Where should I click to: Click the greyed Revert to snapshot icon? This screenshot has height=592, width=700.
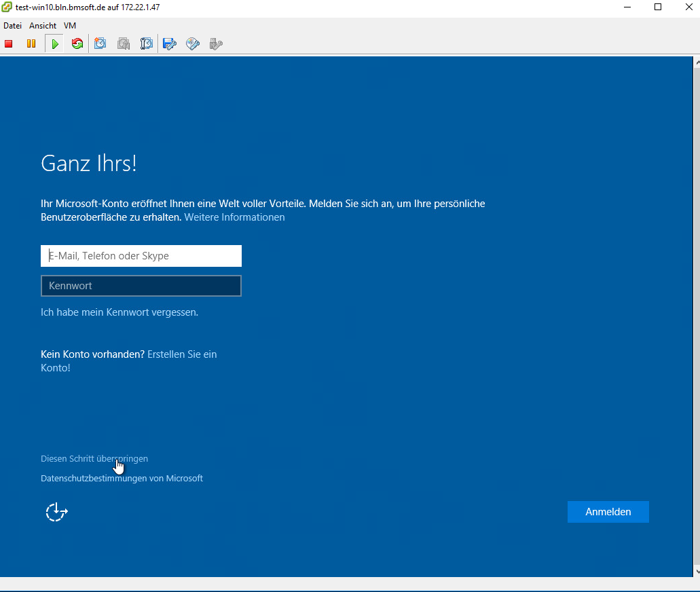[124, 43]
